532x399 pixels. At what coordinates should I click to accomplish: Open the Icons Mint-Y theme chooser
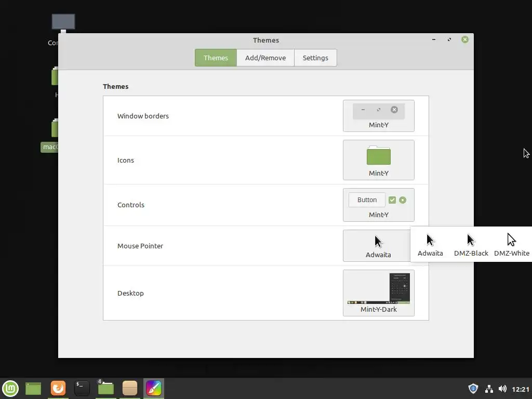[x=378, y=160]
